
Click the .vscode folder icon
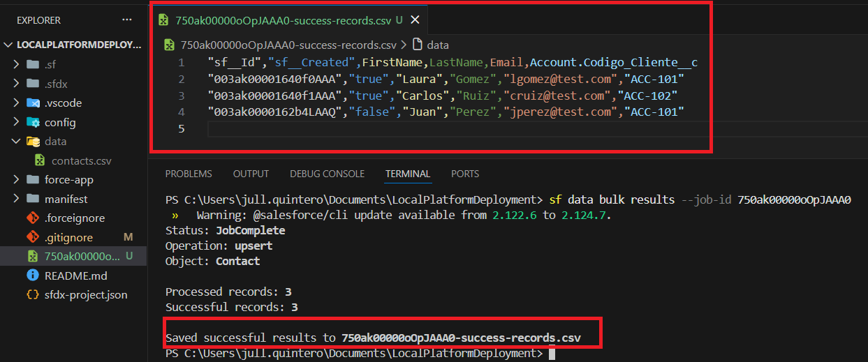(x=33, y=103)
